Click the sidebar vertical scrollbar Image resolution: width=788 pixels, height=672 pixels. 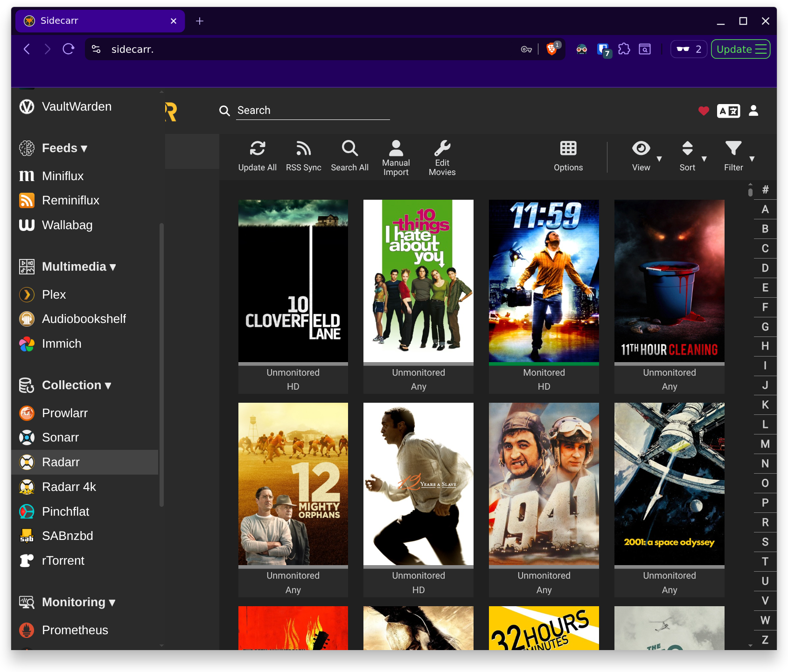click(161, 365)
